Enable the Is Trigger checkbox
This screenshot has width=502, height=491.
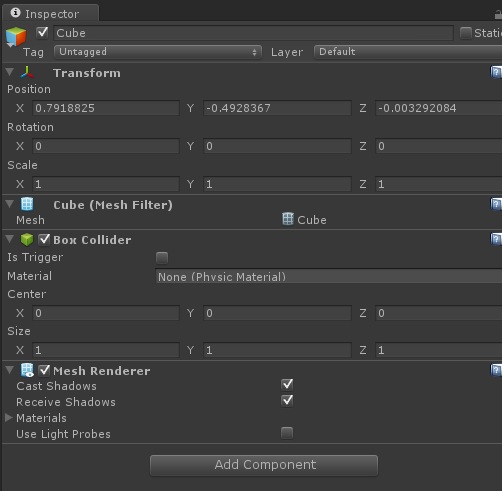coord(162,258)
